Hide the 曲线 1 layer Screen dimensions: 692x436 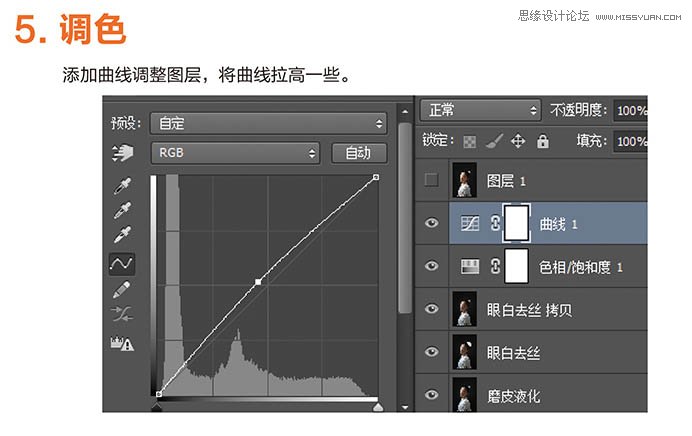coord(431,223)
